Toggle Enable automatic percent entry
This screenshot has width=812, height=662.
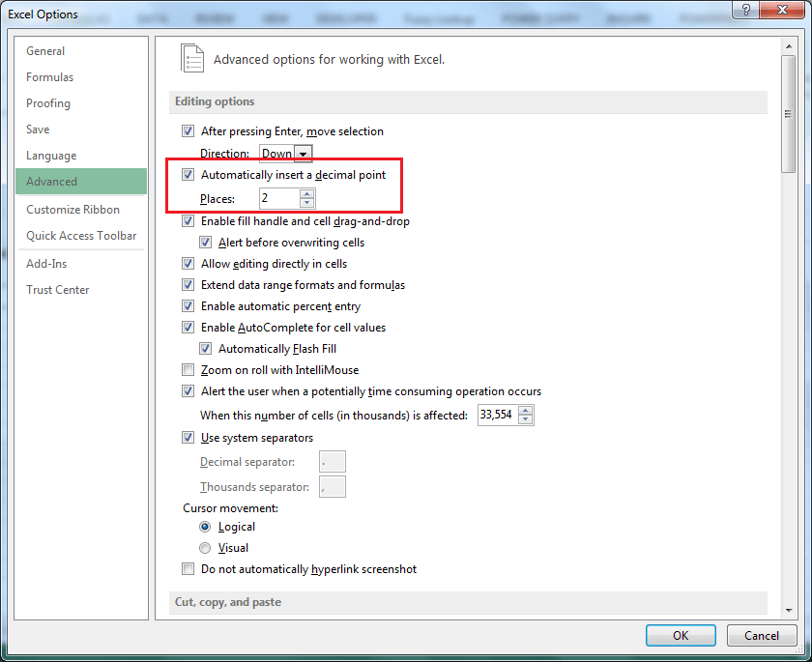[x=188, y=306]
